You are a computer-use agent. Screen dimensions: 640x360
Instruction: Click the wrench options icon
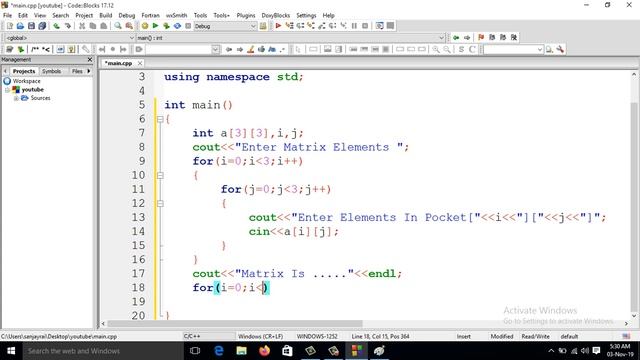tap(560, 49)
